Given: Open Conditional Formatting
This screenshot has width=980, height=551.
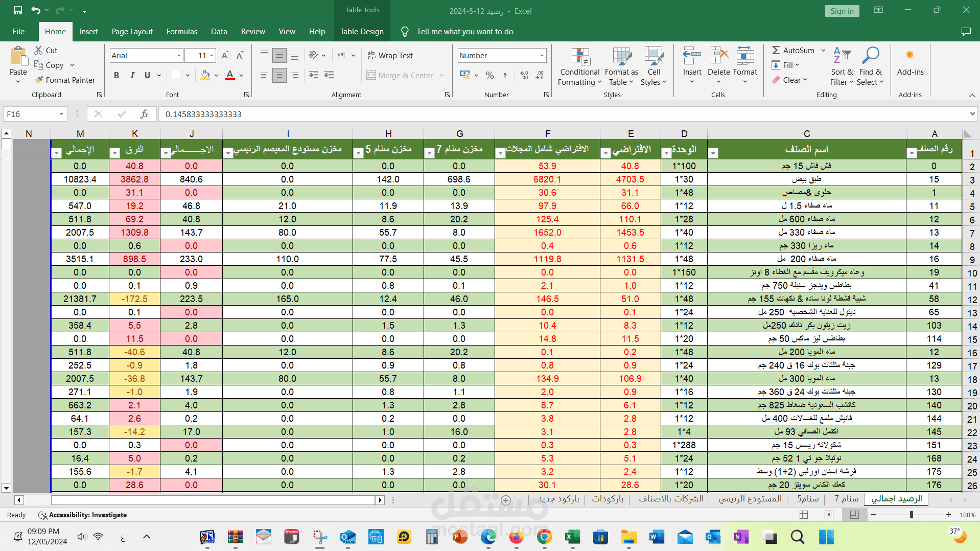Looking at the screenshot, I should click(x=580, y=66).
